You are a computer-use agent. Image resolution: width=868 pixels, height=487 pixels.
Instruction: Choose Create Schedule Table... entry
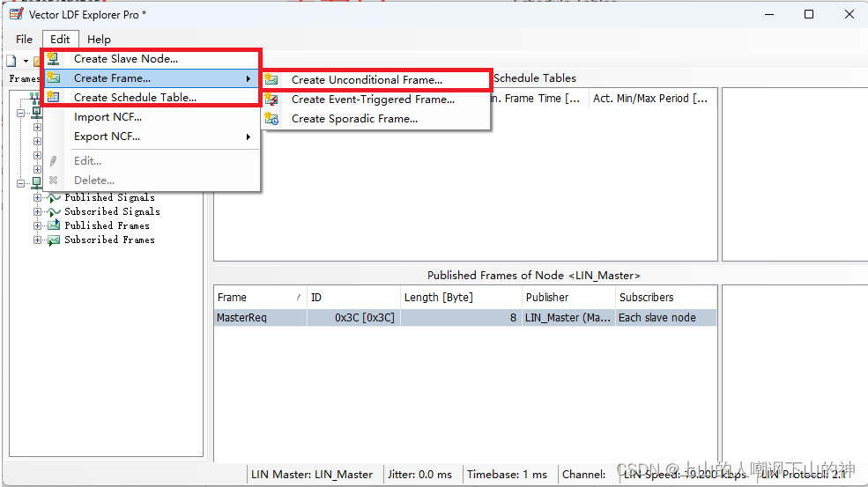click(151, 98)
